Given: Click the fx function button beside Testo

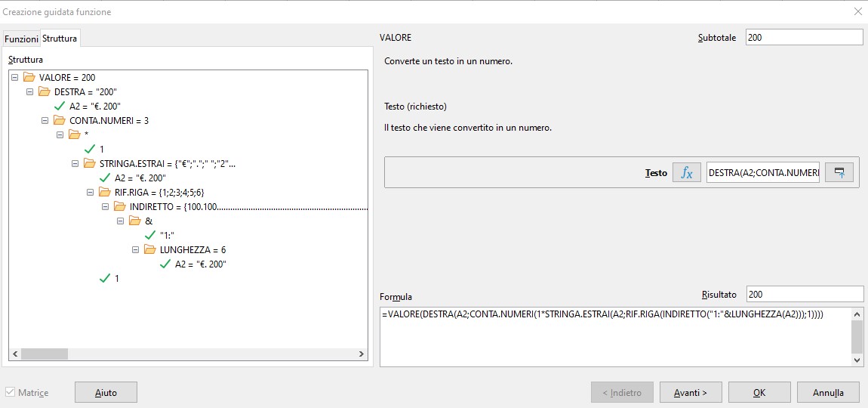Looking at the screenshot, I should click(x=686, y=173).
